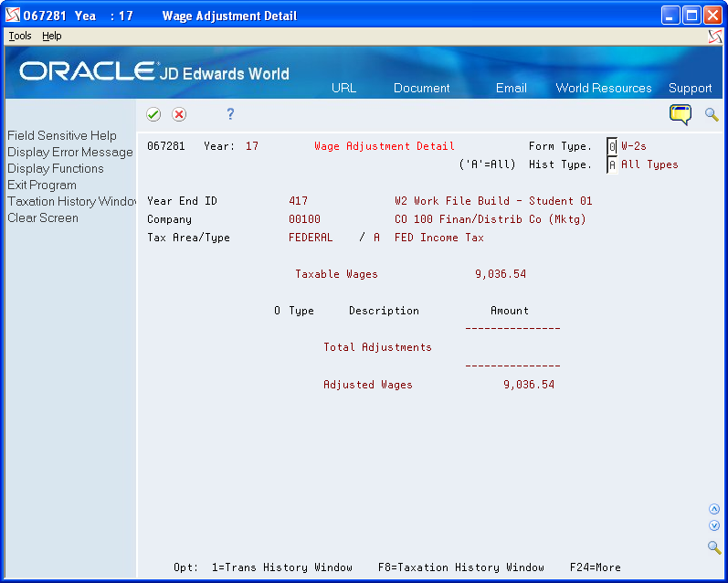Click the blue question mark help icon
Image resolution: width=728 pixels, height=583 pixels.
pyautogui.click(x=230, y=114)
